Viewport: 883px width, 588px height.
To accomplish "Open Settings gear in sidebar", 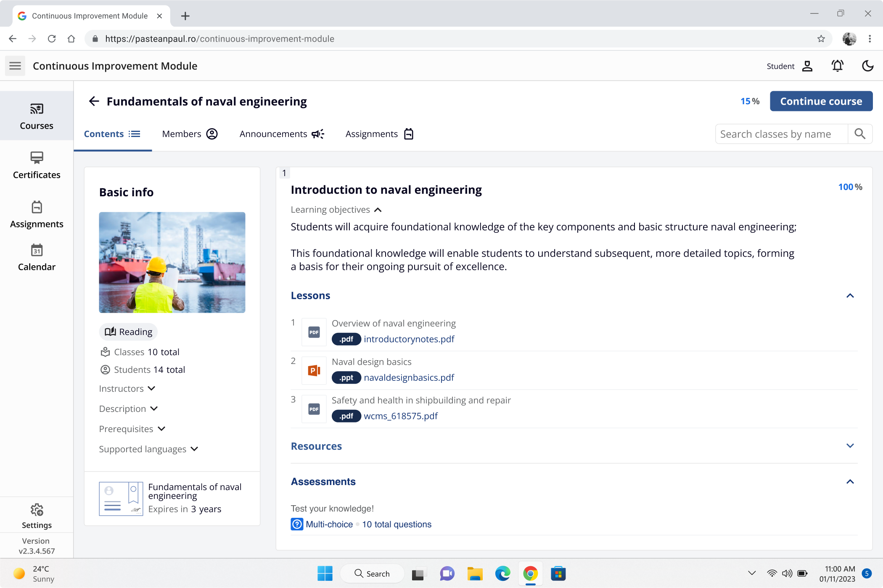I will pos(37,516).
